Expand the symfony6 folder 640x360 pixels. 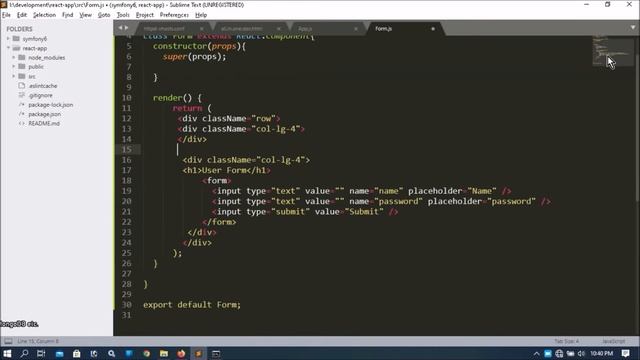pos(8,39)
